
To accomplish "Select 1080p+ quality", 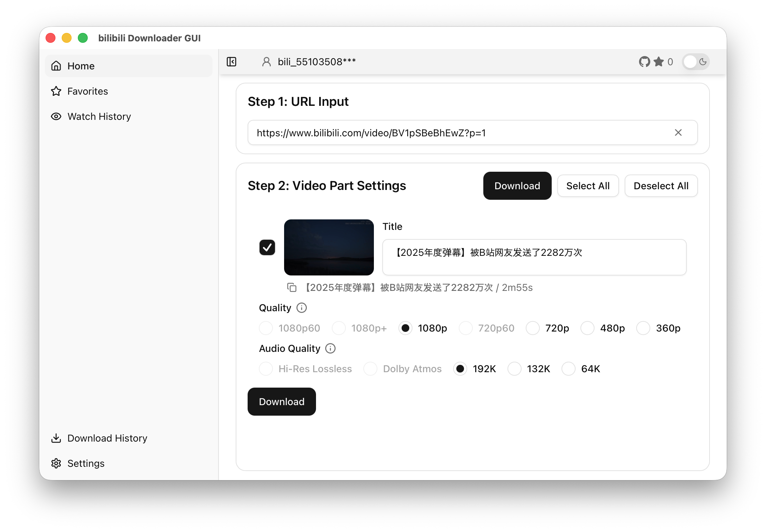I will point(339,328).
